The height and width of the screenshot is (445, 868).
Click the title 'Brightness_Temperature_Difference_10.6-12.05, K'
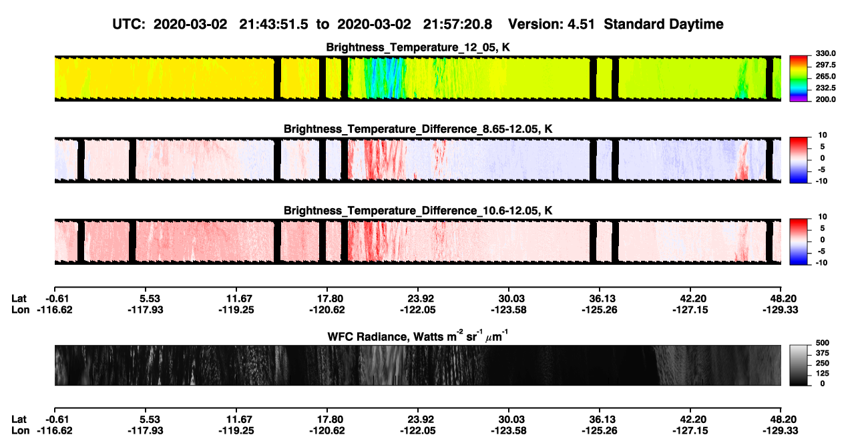click(418, 211)
